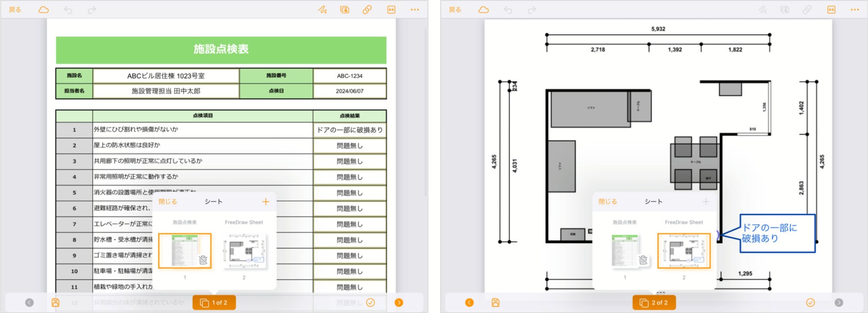The height and width of the screenshot is (313, 868).
Task: Save the form in left screen
Action: [x=56, y=303]
